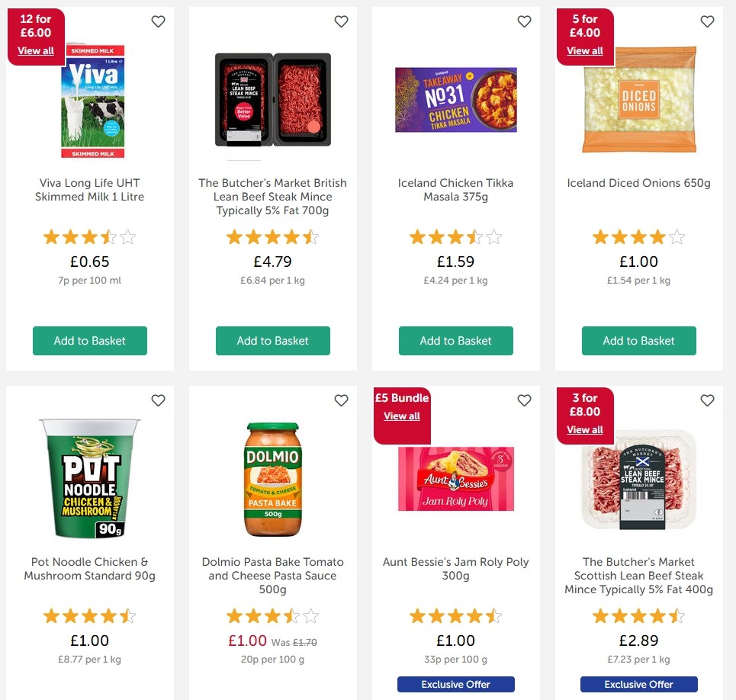
Task: Add Viva Long Life UHT Milk to basket
Action: [89, 341]
